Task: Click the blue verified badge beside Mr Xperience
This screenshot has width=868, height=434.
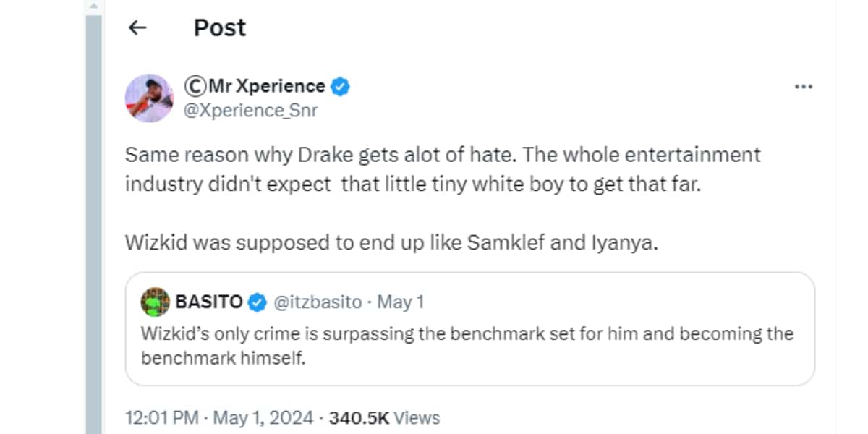Action: pyautogui.click(x=341, y=87)
